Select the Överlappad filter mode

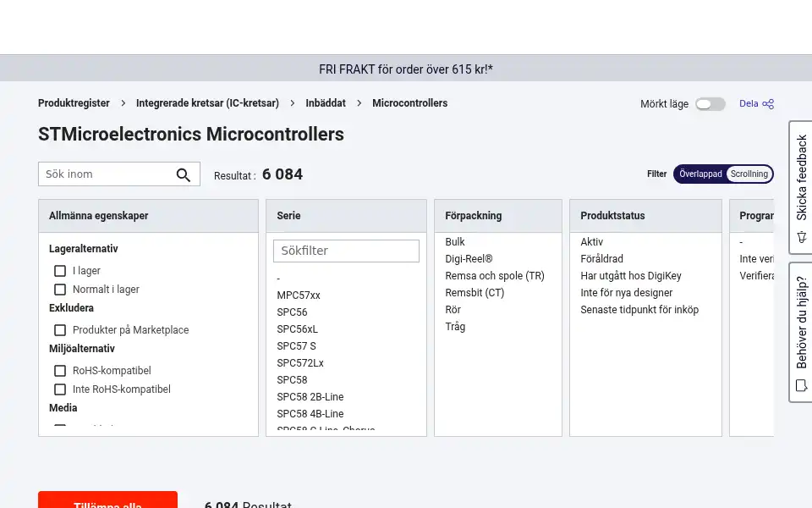[700, 174]
